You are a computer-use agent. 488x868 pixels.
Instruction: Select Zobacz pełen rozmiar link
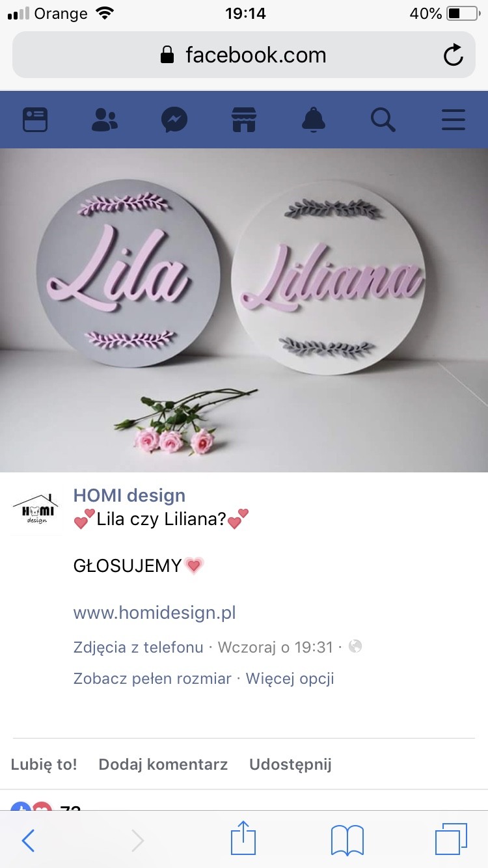click(152, 679)
